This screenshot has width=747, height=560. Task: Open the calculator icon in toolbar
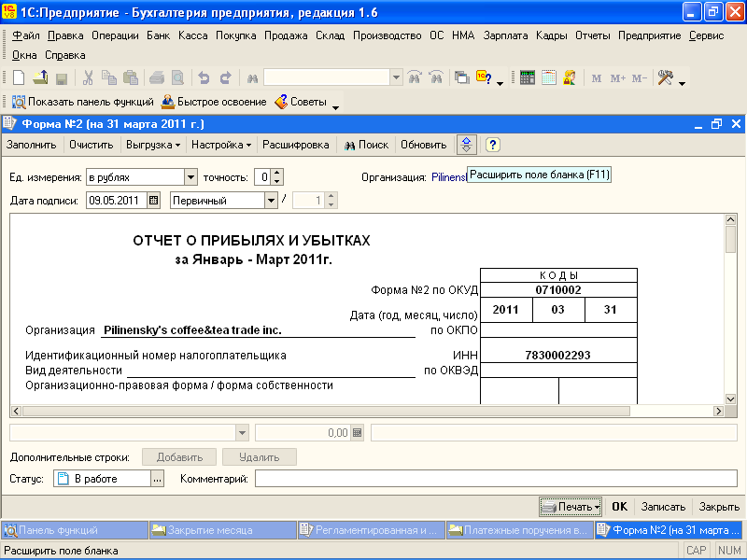(528, 77)
